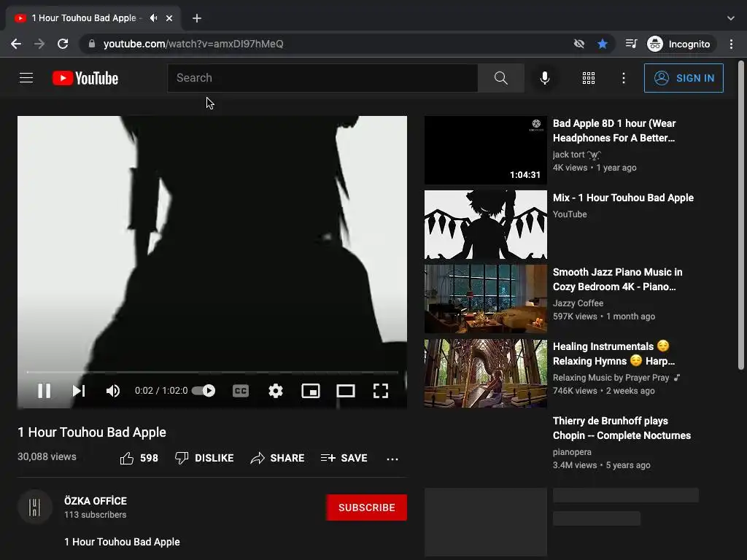Viewport: 747px width, 560px height.
Task: Open the ÖZKA OFFICE channel avatar
Action: 35,507
